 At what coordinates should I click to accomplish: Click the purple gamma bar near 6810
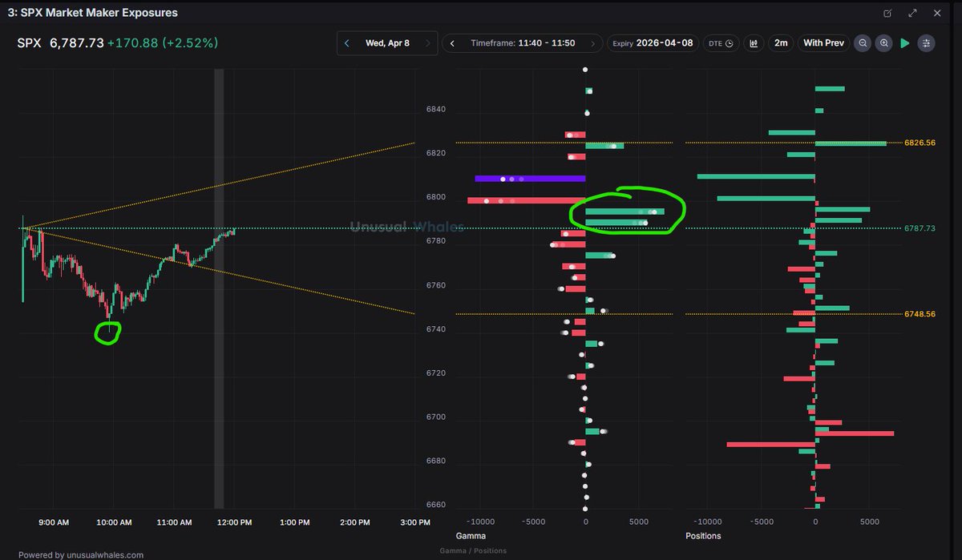tap(530, 179)
